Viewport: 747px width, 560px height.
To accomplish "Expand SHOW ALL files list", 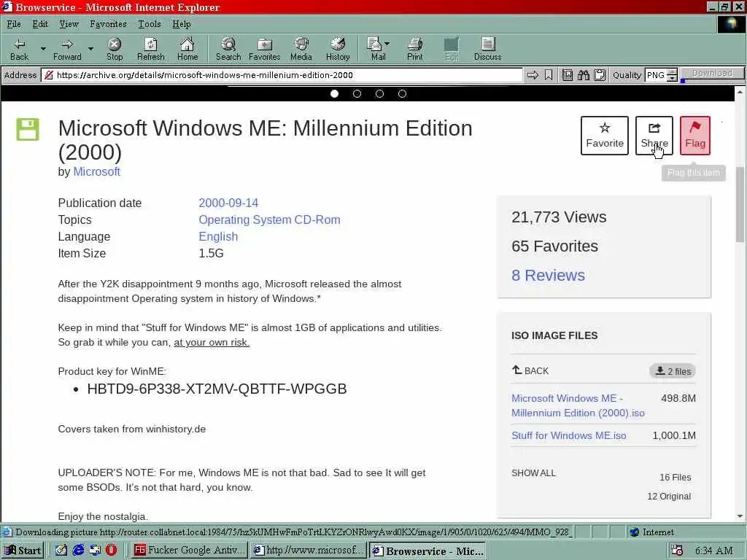I will (x=533, y=472).
